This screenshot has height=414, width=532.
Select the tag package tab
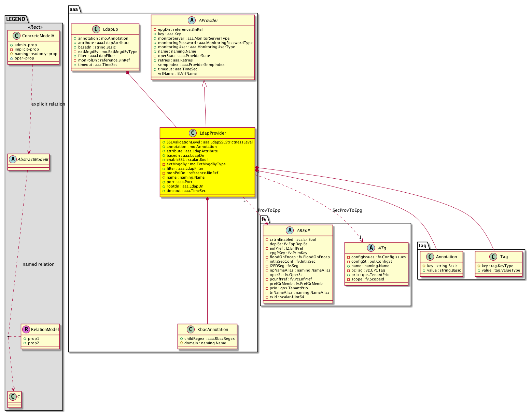click(x=422, y=246)
